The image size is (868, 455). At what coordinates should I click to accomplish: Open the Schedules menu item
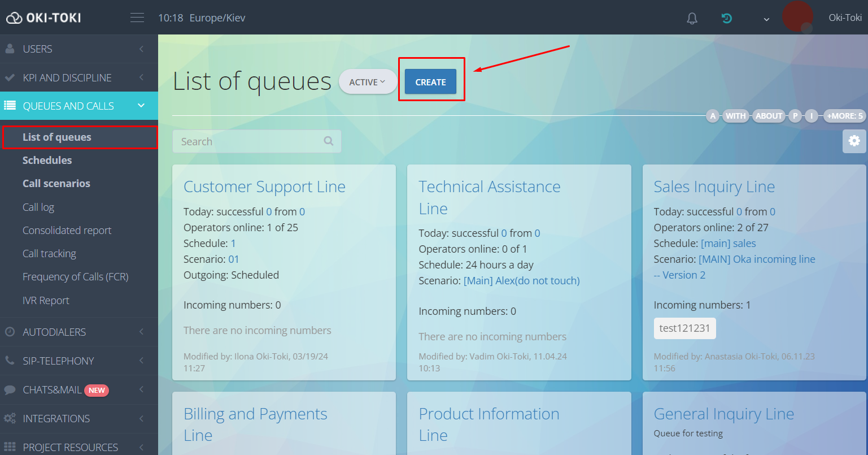click(x=47, y=160)
